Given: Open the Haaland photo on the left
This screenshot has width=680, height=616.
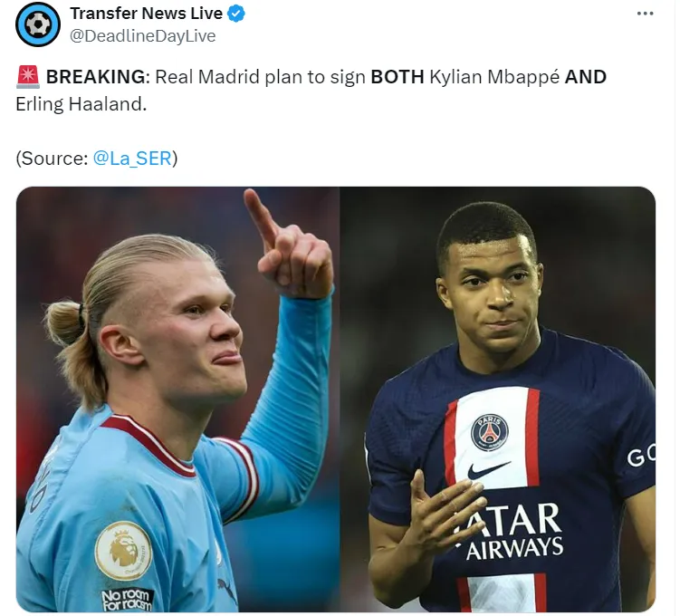Looking at the screenshot, I should pos(177,399).
